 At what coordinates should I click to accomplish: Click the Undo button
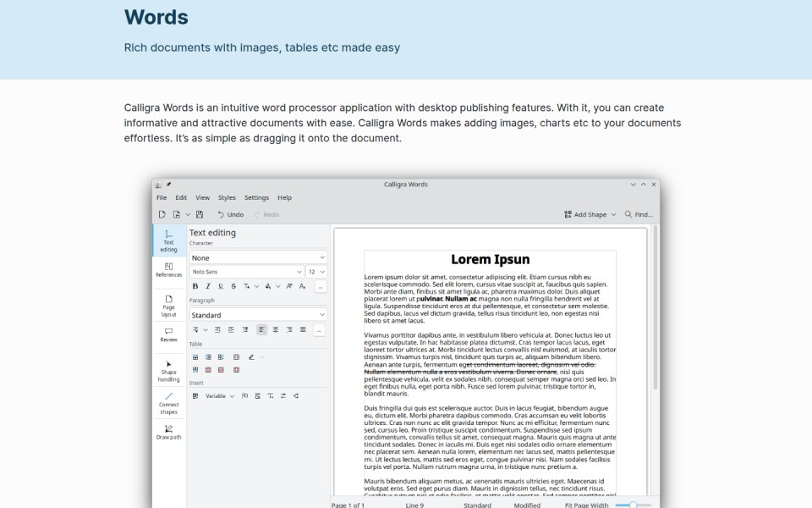coord(231,214)
